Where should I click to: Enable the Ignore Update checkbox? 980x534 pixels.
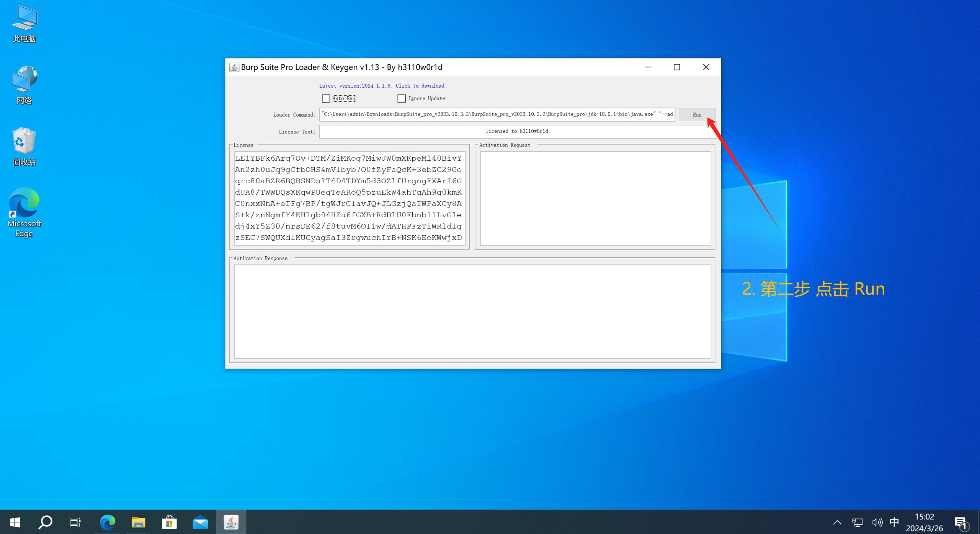(402, 99)
